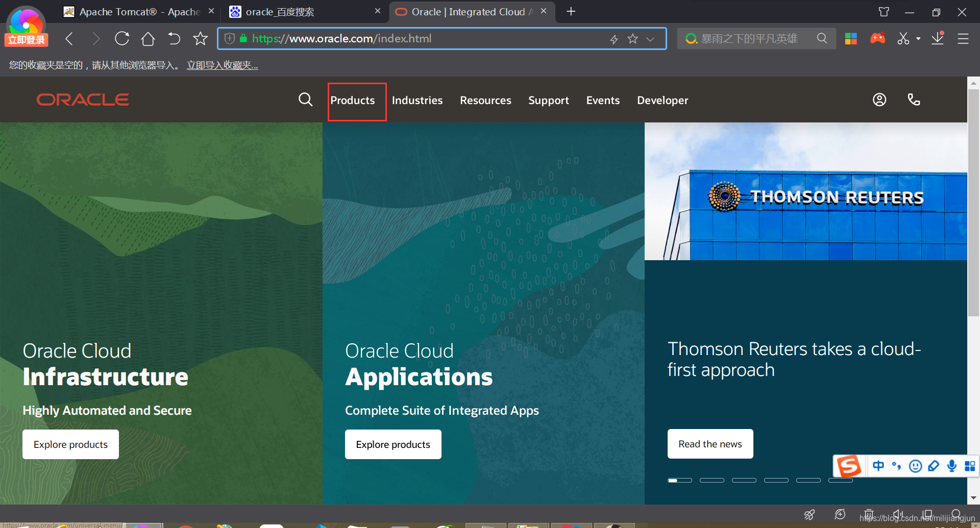Reload the current page

coord(122,39)
